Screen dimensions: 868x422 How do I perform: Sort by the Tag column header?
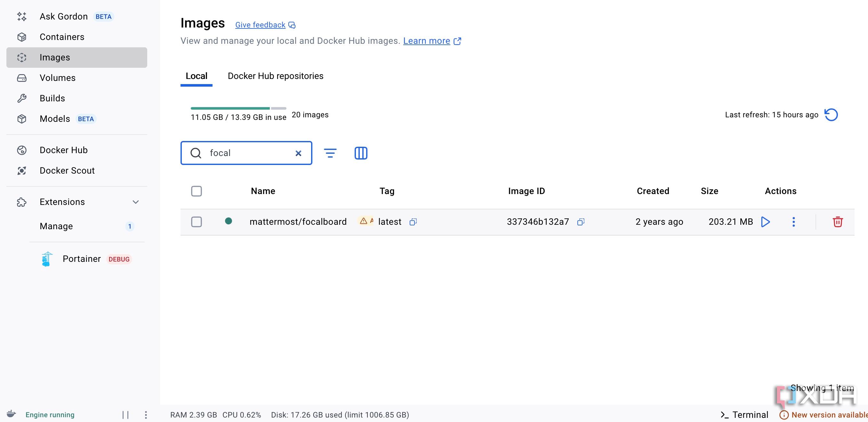tap(387, 191)
